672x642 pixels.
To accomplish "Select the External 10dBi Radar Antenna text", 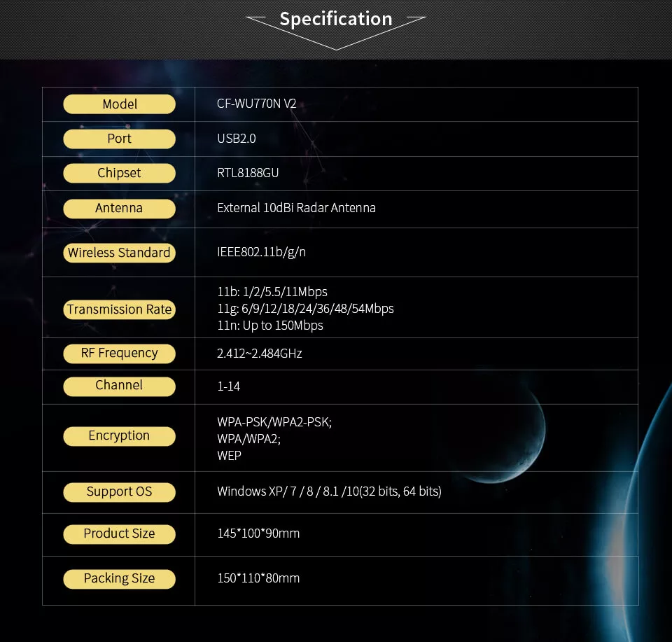I will pyautogui.click(x=296, y=208).
